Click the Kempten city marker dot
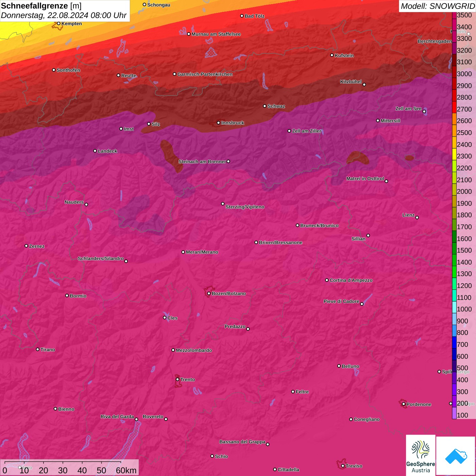Image resolution: width=476 pixels, height=476 pixels. coord(59,23)
